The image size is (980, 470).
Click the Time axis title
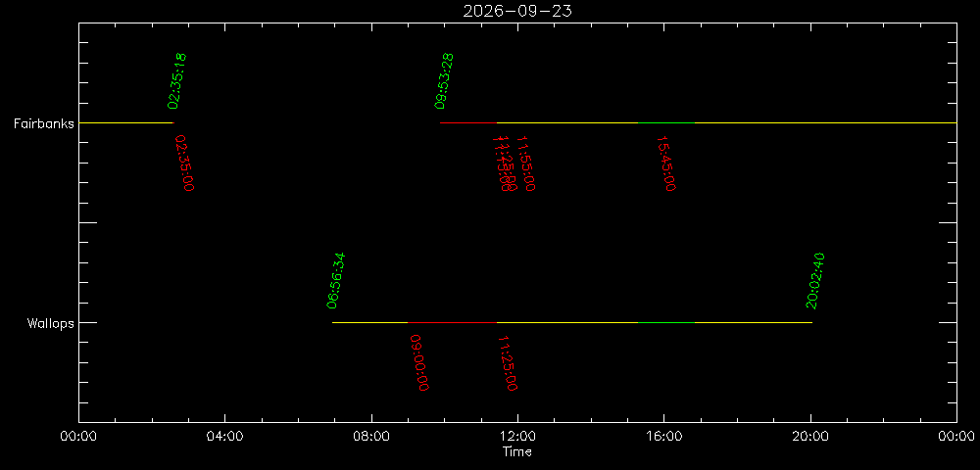(x=517, y=451)
